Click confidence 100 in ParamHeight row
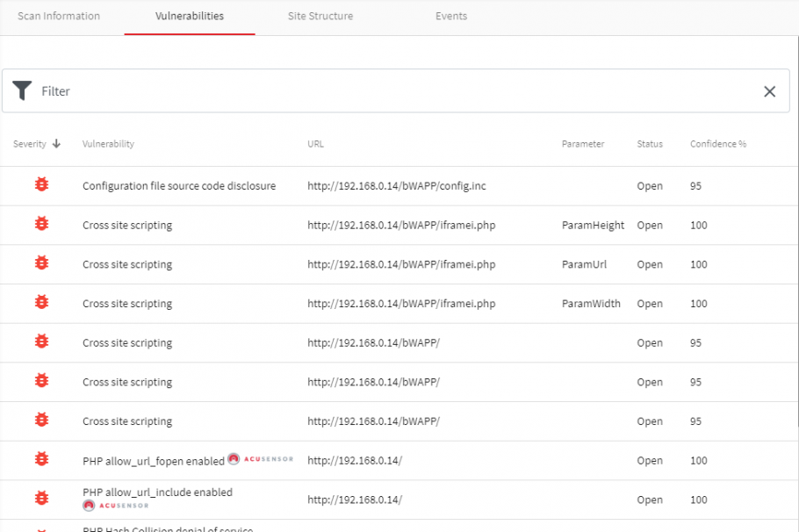 (699, 226)
